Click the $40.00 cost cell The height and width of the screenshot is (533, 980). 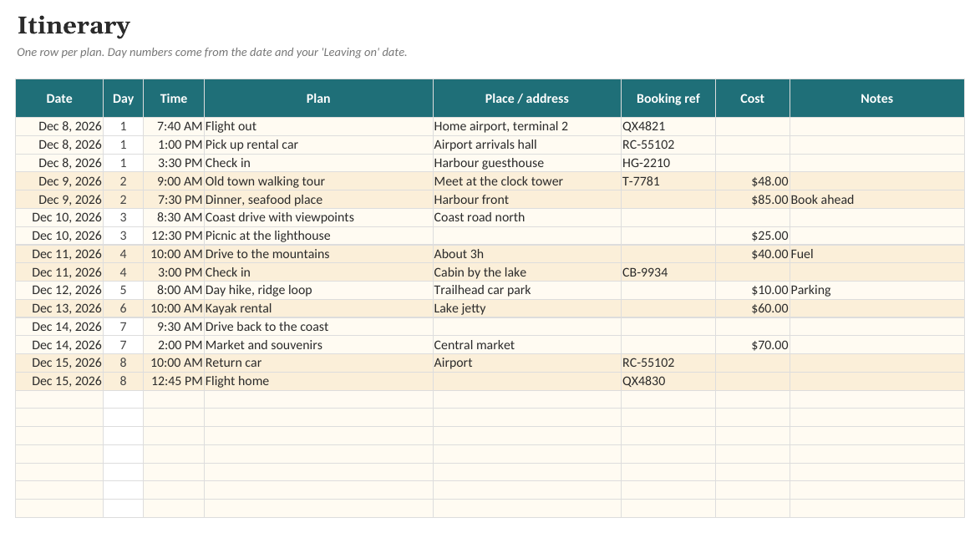click(753, 254)
